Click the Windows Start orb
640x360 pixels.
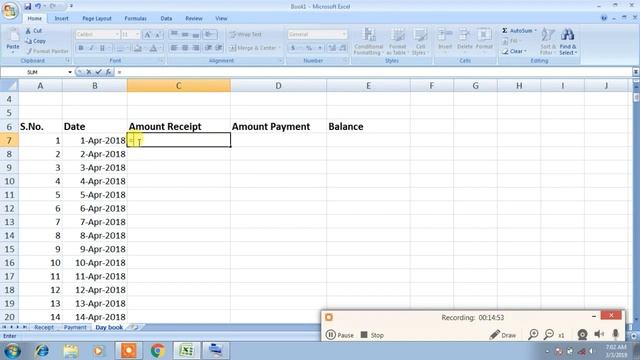coord(12,351)
